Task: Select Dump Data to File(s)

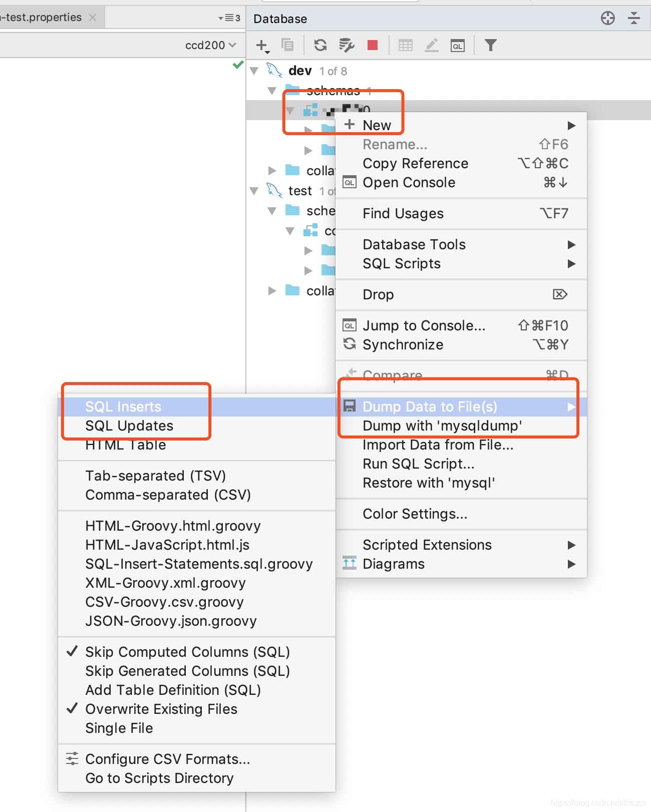Action: click(x=461, y=407)
